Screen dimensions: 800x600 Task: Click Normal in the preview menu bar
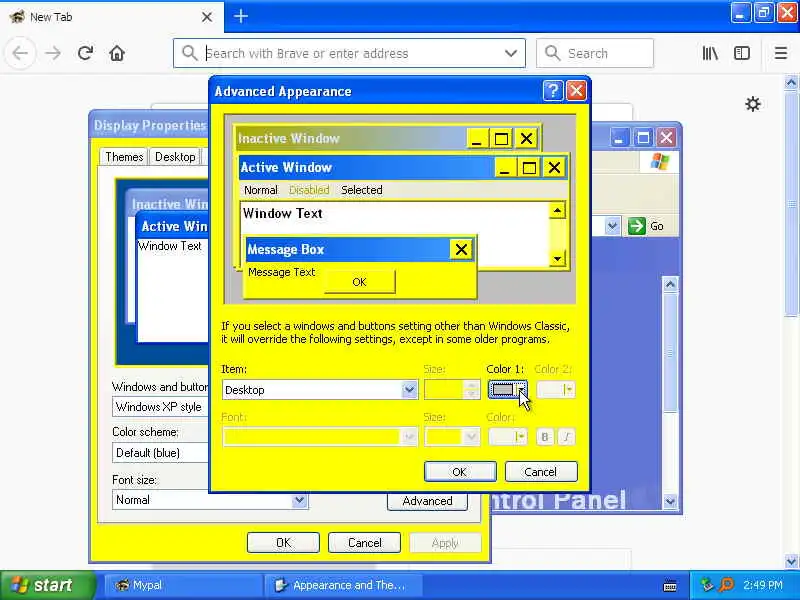click(x=261, y=190)
